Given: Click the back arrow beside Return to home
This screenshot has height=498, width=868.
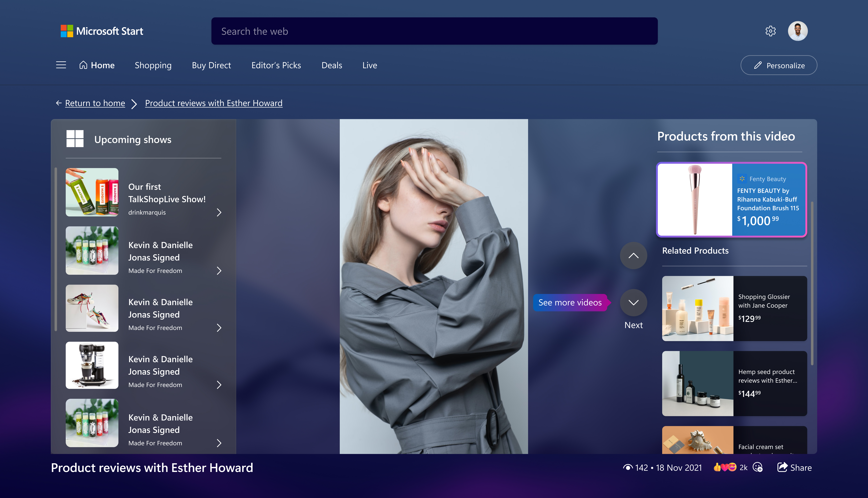Looking at the screenshot, I should tap(59, 103).
